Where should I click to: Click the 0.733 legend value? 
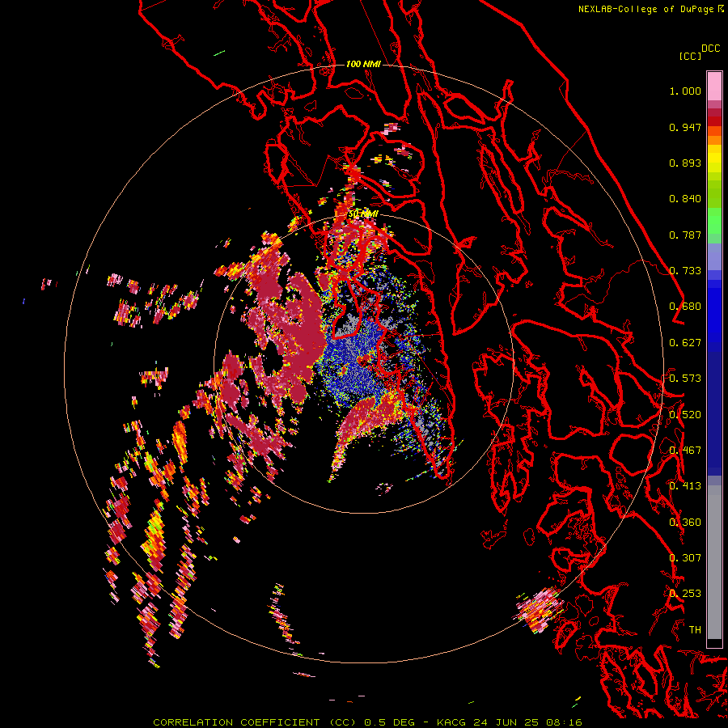coord(685,271)
